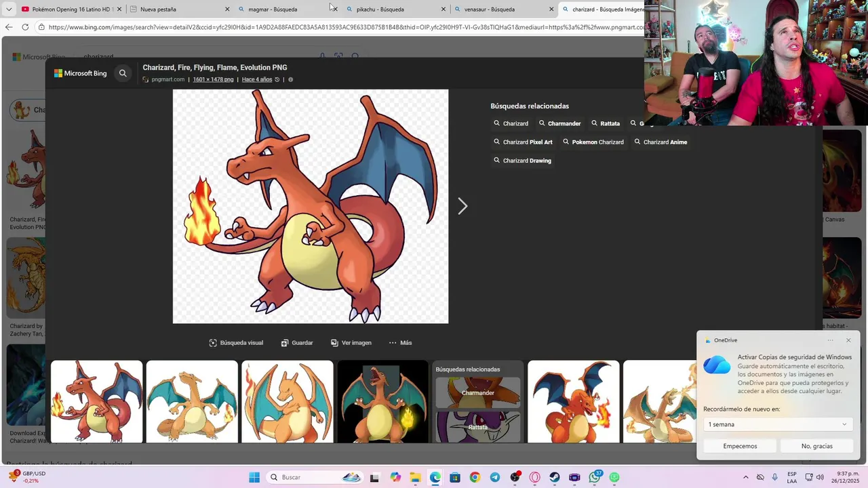Click Rattata in related searches tile

(478, 427)
